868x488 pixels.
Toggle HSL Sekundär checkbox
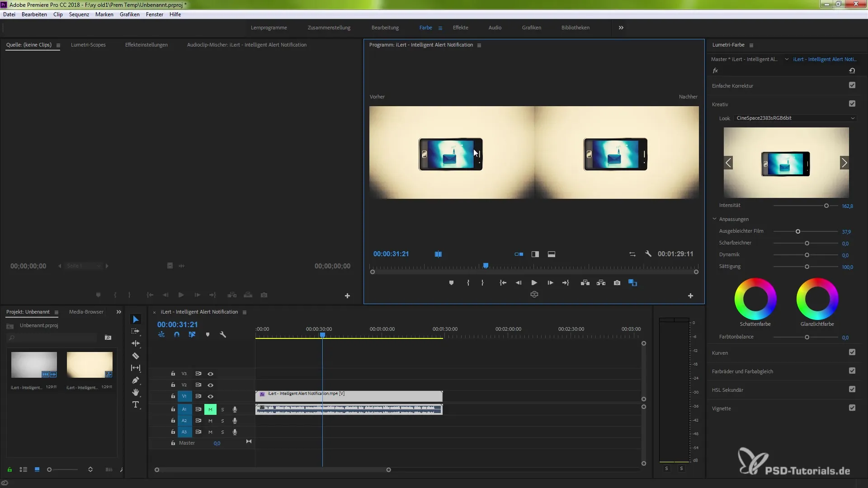click(x=852, y=389)
